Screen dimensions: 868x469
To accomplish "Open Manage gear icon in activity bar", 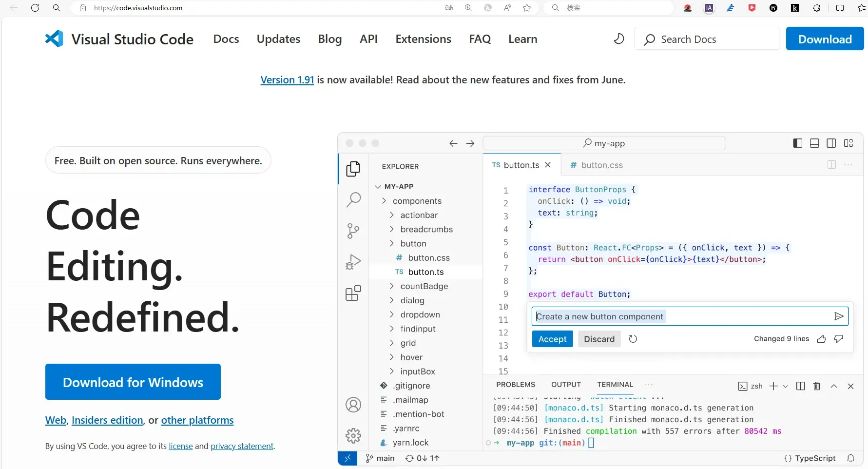I will tap(353, 435).
